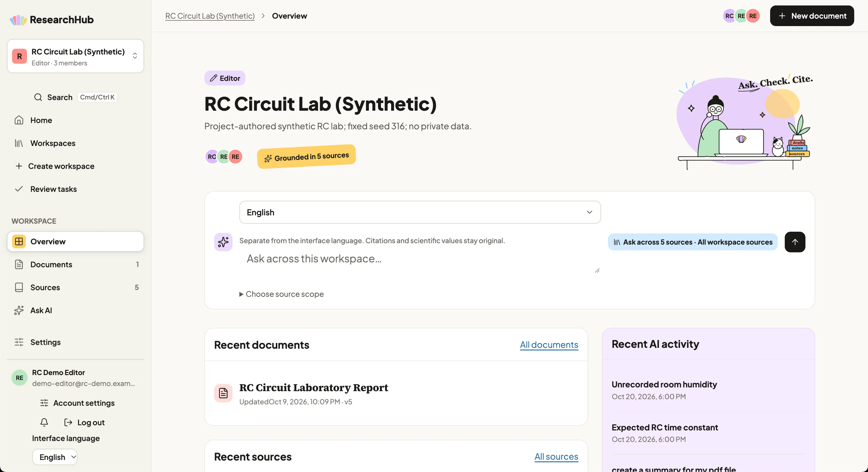Click the New document button
The image size is (868, 472).
(812, 16)
